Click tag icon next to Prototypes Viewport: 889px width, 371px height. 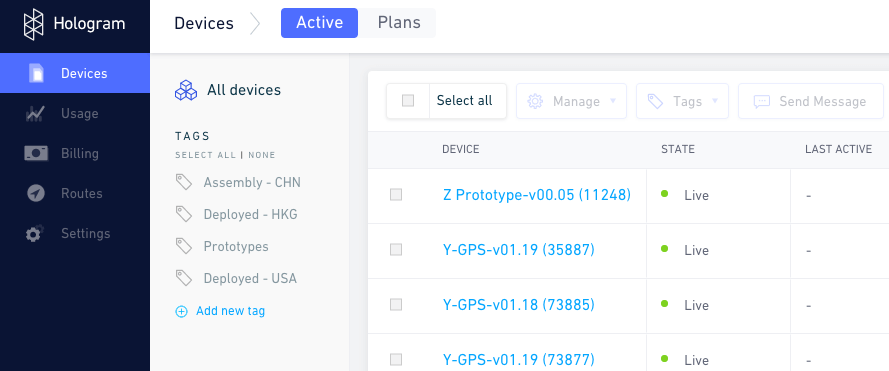(x=183, y=246)
